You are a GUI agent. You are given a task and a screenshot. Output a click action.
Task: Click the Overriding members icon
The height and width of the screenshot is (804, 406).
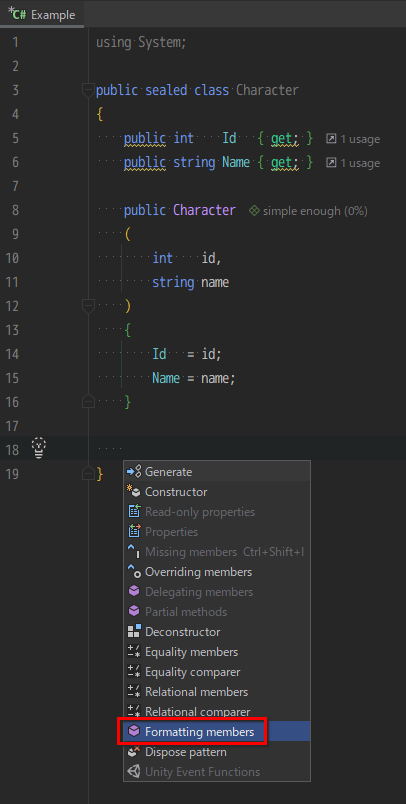134,572
